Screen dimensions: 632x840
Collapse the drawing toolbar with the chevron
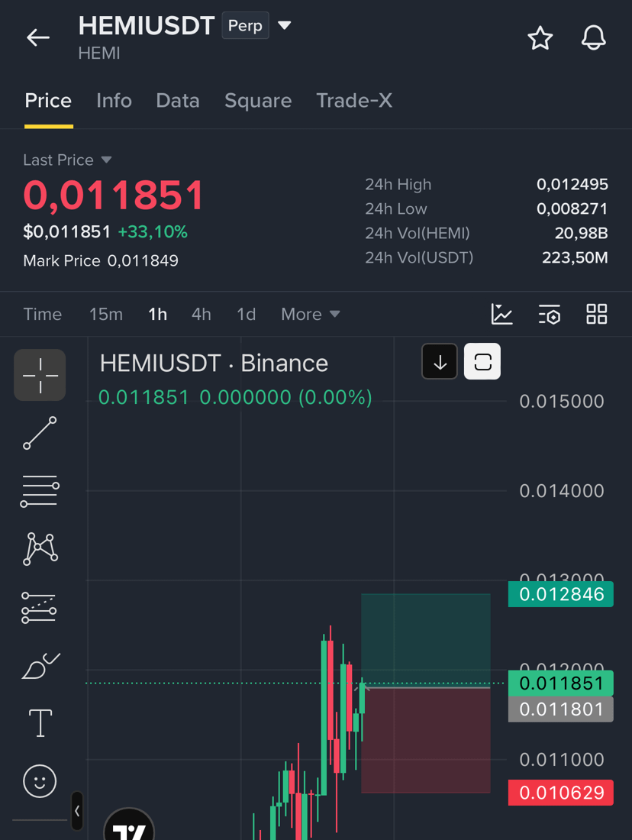[x=77, y=811]
